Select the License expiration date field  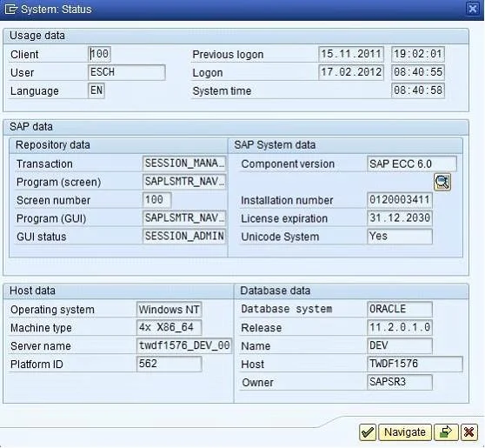tap(400, 218)
